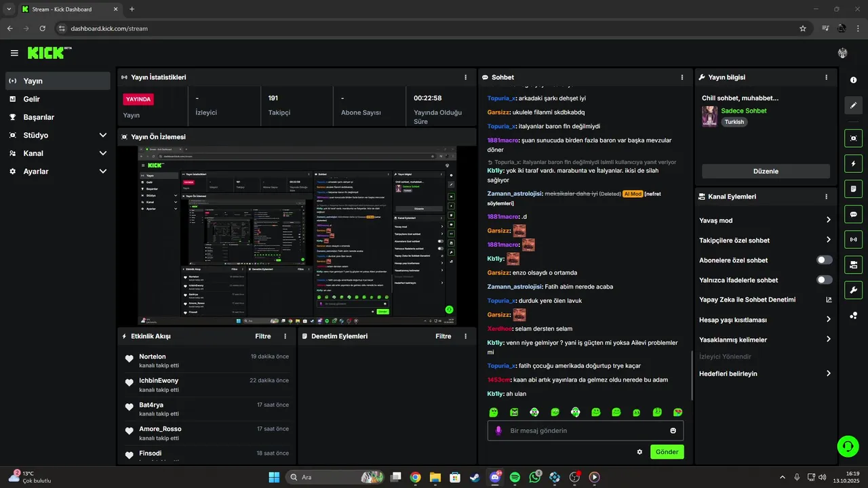This screenshot has height=488, width=868.
Task: Toggle the lightning activity feed icon in right rail
Action: (x=853, y=163)
